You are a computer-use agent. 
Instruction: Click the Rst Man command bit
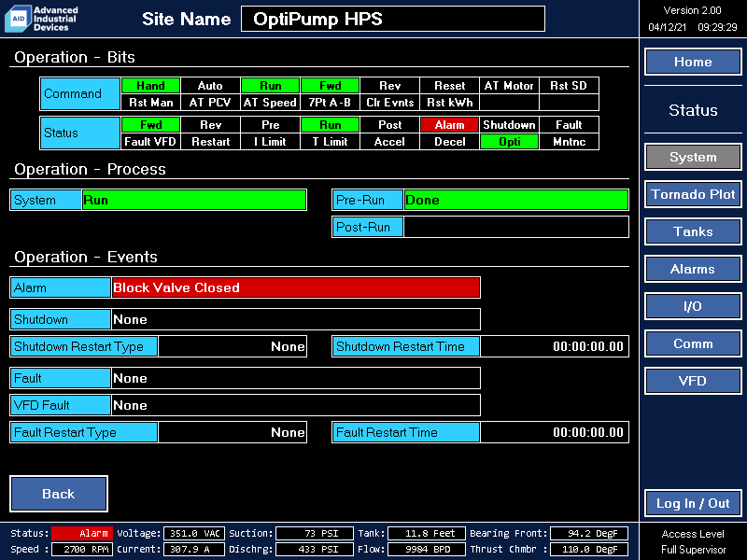pos(150,103)
